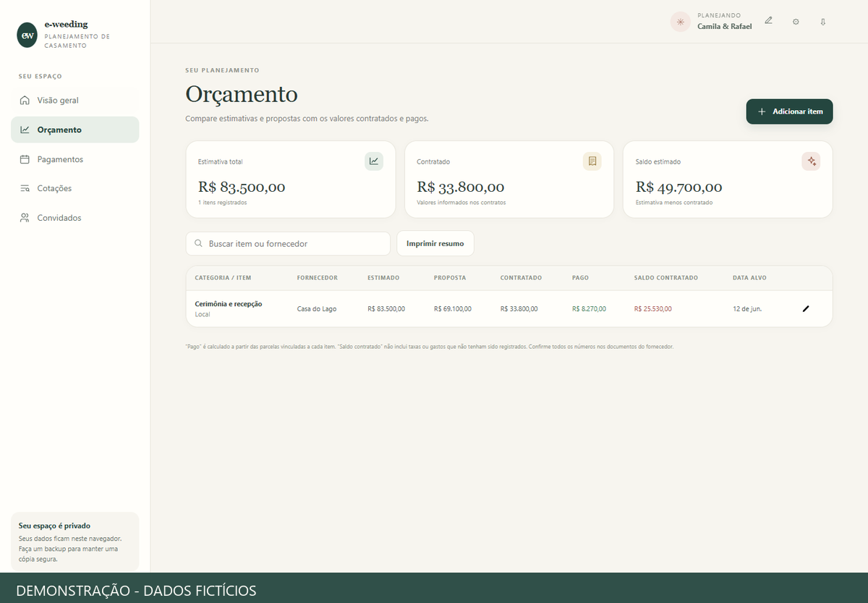The height and width of the screenshot is (603, 868).
Task: Click the red R$ 25.530,00 saldo cell
Action: [x=653, y=309]
